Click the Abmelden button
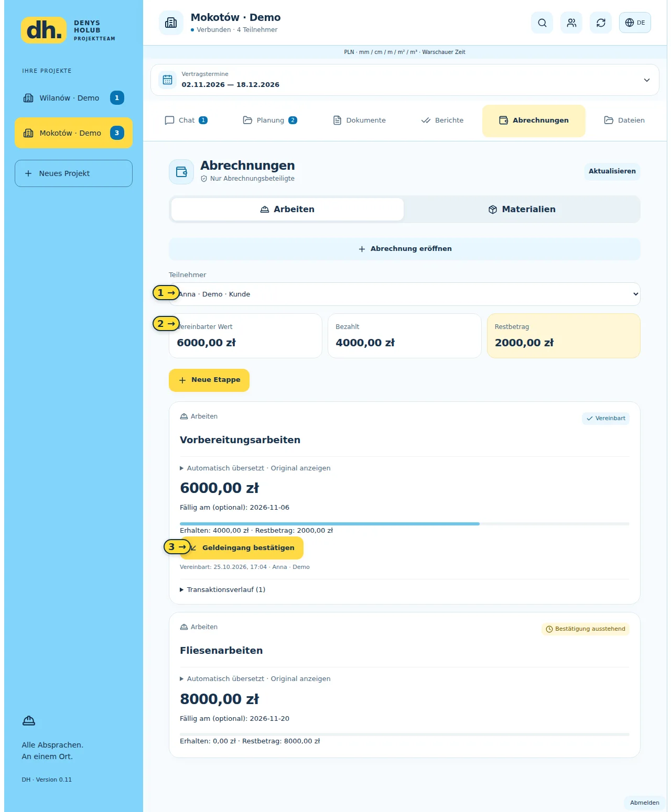This screenshot has height=812, width=671. (645, 803)
